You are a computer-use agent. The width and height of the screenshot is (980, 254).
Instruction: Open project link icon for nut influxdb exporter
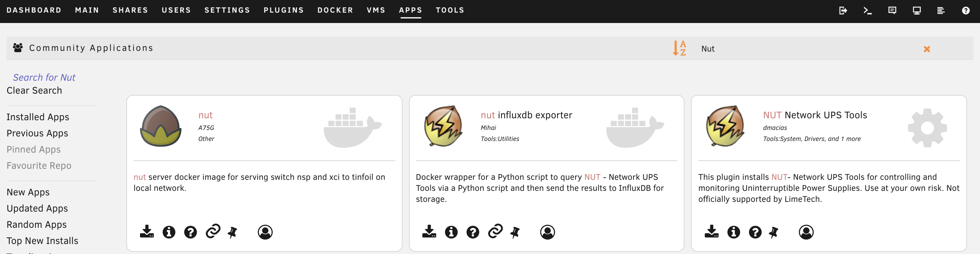point(495,231)
